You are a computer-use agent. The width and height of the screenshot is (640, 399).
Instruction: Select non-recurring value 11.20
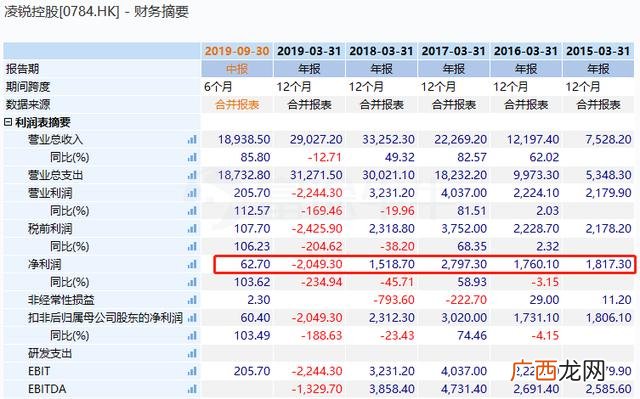617,300
